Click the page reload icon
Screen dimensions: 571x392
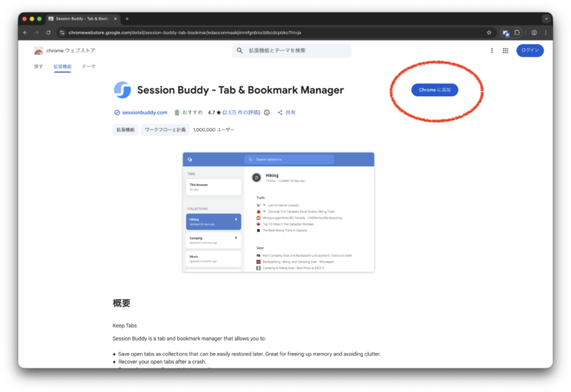point(49,33)
